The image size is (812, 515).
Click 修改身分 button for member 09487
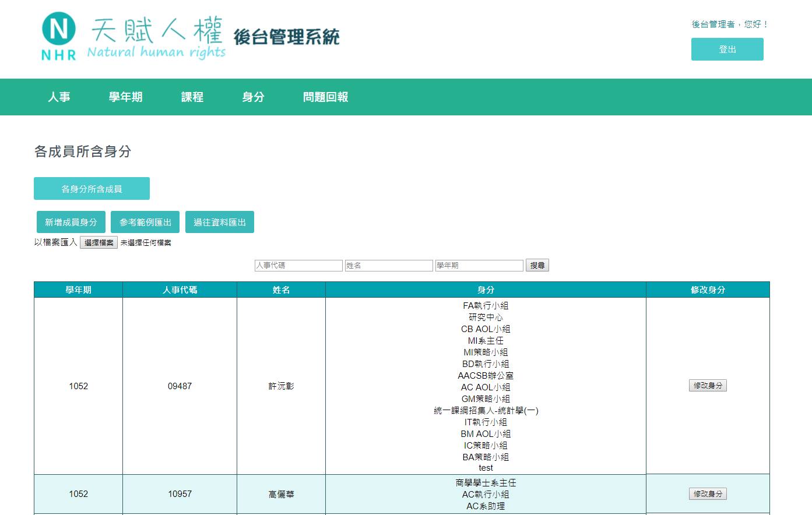pos(708,386)
